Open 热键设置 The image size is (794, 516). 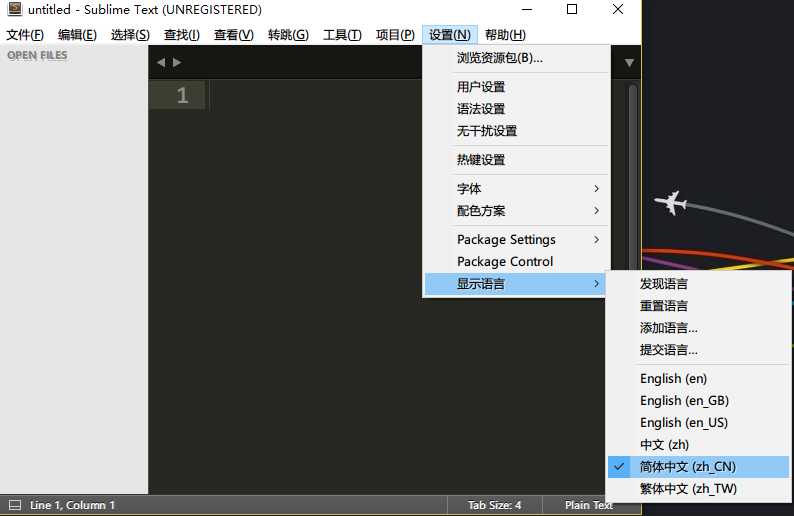[516, 160]
